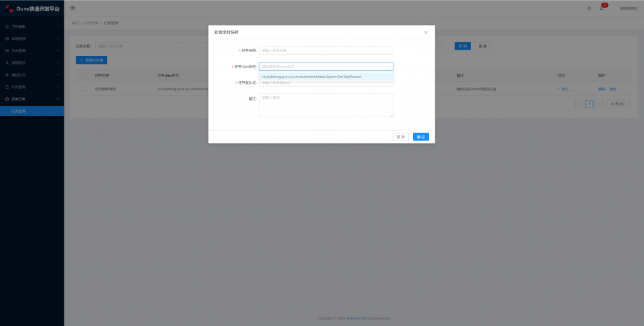
Task: Open the filter dropdown left of 查询
Action: [x=438, y=46]
